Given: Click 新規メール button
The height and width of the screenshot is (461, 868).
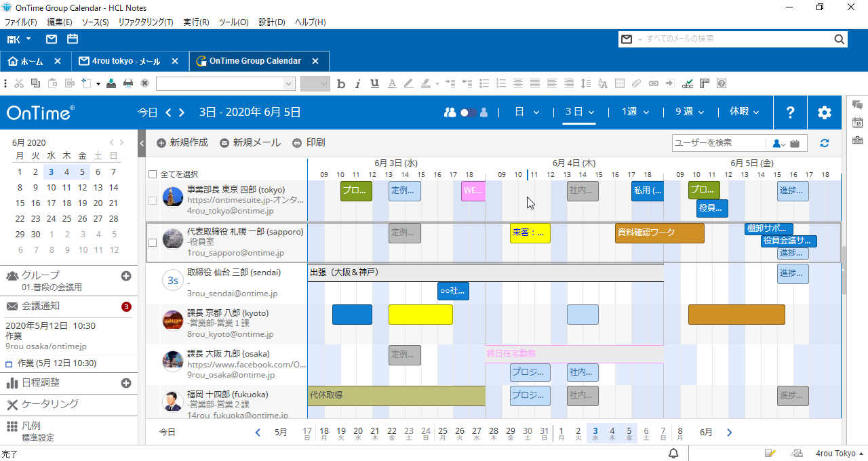Looking at the screenshot, I should pyautogui.click(x=250, y=143).
